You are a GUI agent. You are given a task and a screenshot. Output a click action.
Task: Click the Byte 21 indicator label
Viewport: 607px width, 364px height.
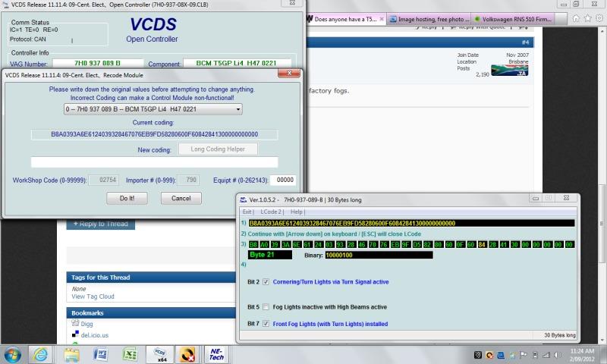270,255
